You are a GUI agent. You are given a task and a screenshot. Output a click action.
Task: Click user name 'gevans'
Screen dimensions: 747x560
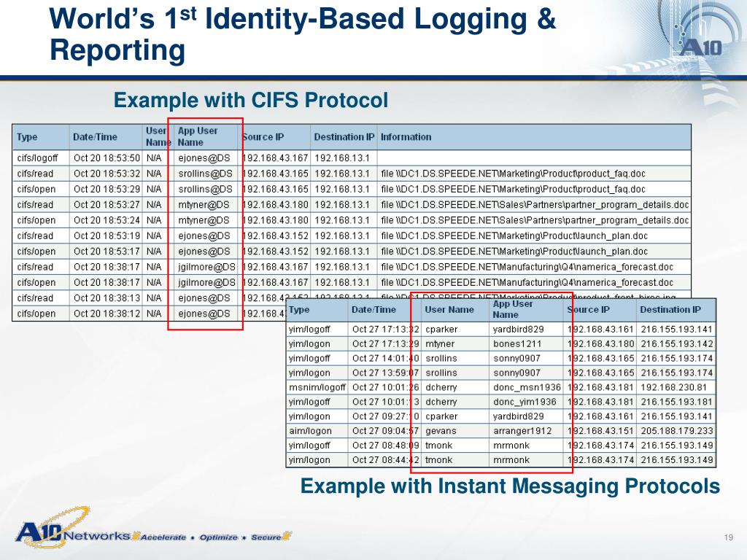pos(441,431)
